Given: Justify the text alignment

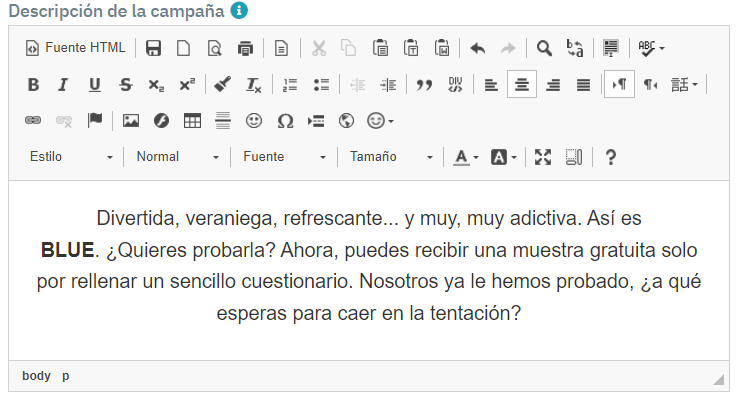Looking at the screenshot, I should point(583,85).
